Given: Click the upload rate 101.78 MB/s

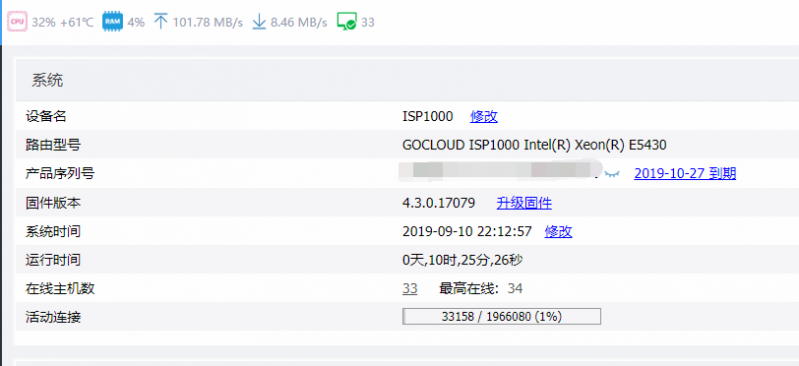Looking at the screenshot, I should (x=208, y=22).
